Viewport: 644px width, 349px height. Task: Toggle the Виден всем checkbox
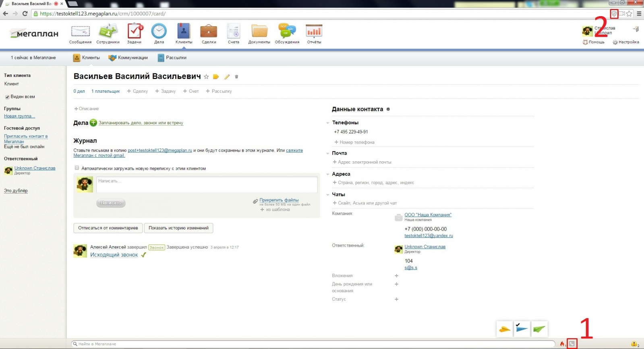[x=7, y=97]
